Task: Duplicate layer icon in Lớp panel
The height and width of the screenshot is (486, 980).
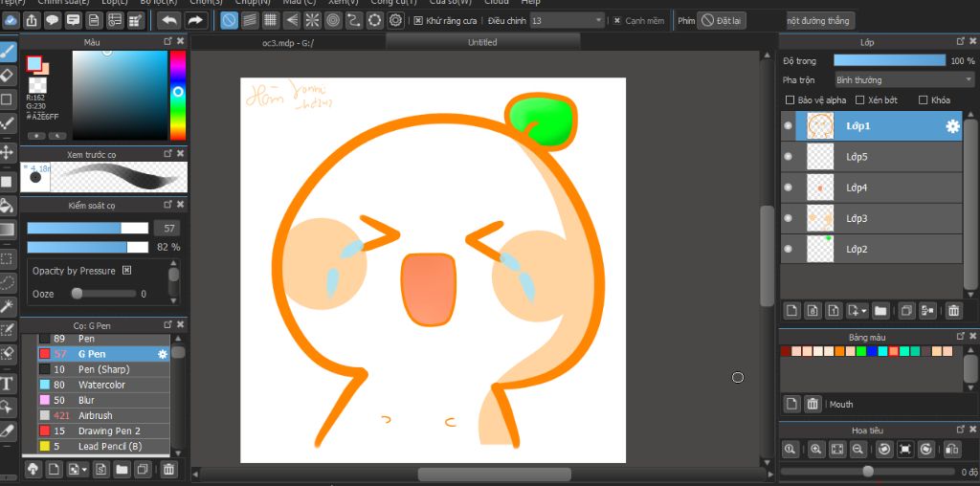Action: pyautogui.click(x=906, y=310)
